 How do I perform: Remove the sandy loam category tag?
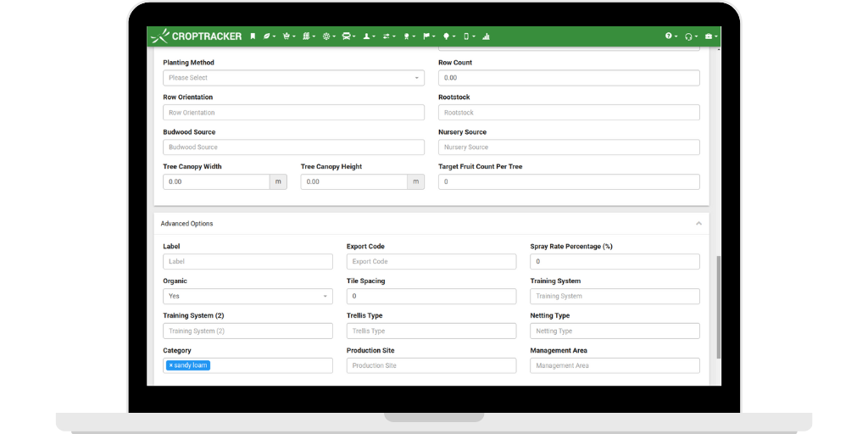coord(171,365)
